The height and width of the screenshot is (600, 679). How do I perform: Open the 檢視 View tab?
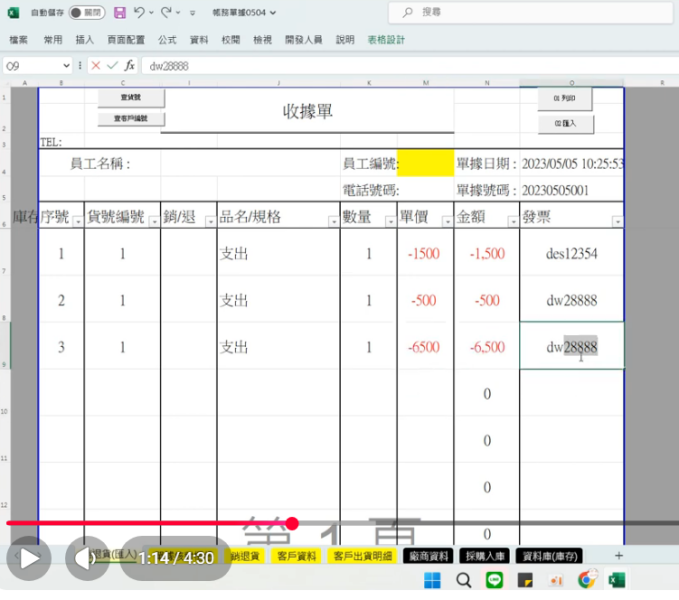262,40
